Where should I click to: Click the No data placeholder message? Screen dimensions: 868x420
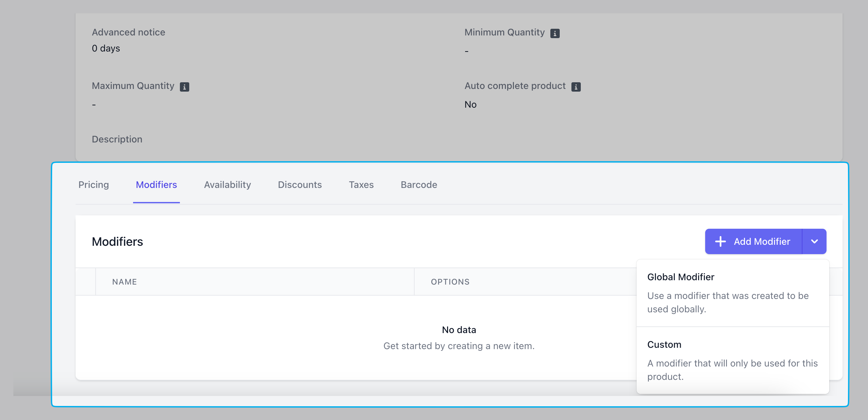(459, 330)
